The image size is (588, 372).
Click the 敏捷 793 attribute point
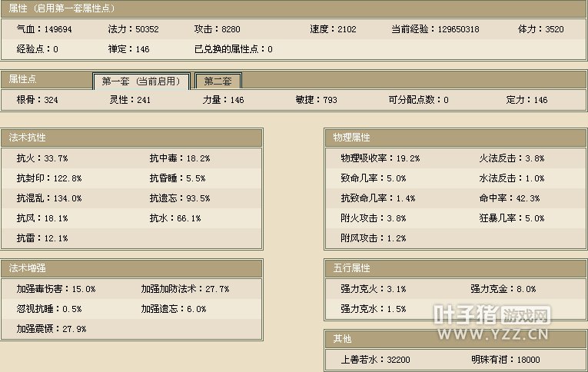point(316,100)
